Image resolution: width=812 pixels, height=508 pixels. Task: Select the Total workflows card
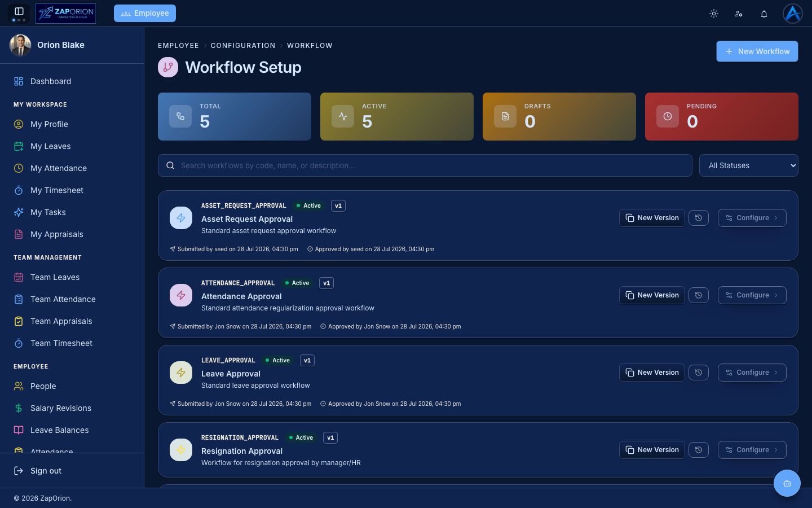[x=235, y=116]
